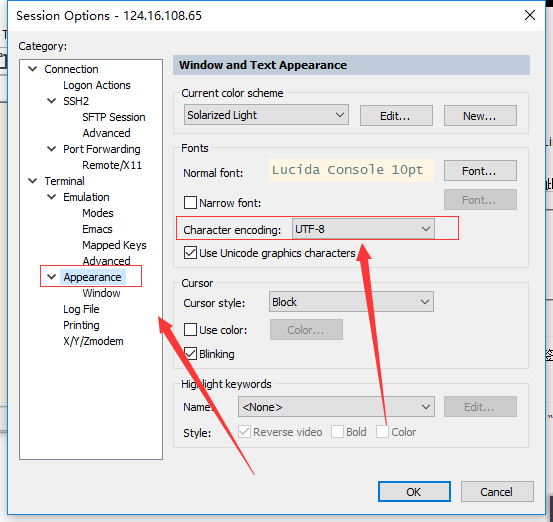Select X/Y/Zmodem category
The image size is (553, 522).
pos(93,341)
